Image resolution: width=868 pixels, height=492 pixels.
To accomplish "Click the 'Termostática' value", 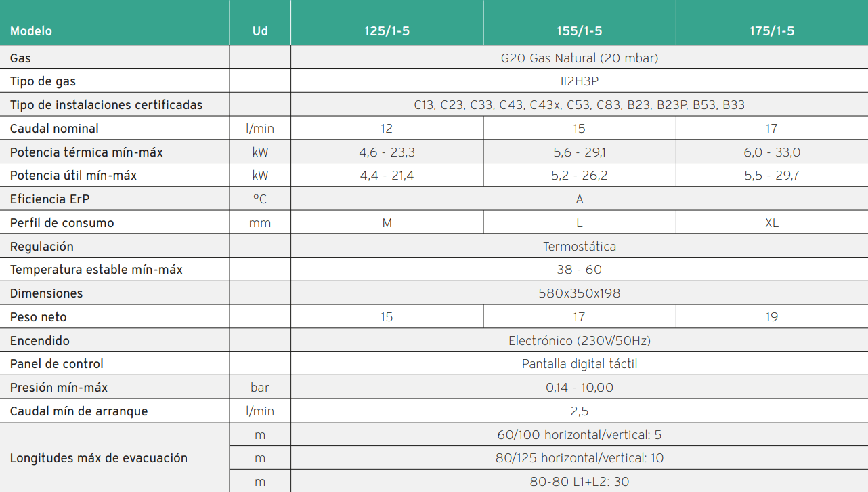I will click(580, 247).
